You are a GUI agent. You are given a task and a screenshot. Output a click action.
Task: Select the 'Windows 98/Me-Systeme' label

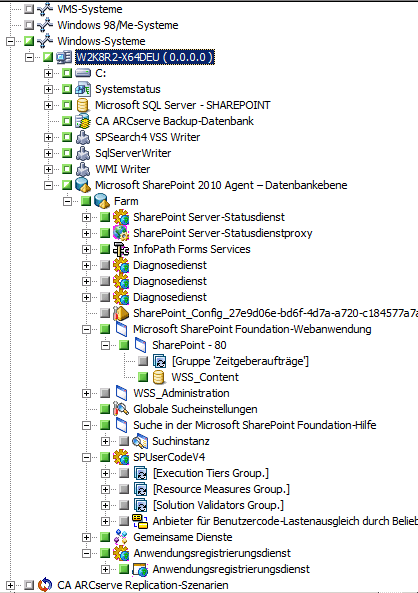(x=118, y=25)
